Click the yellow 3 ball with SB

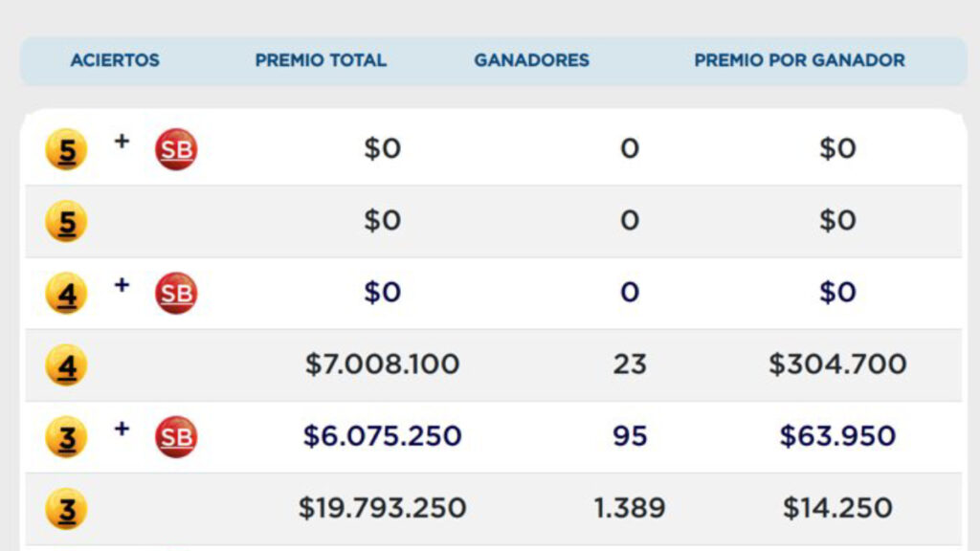click(66, 437)
